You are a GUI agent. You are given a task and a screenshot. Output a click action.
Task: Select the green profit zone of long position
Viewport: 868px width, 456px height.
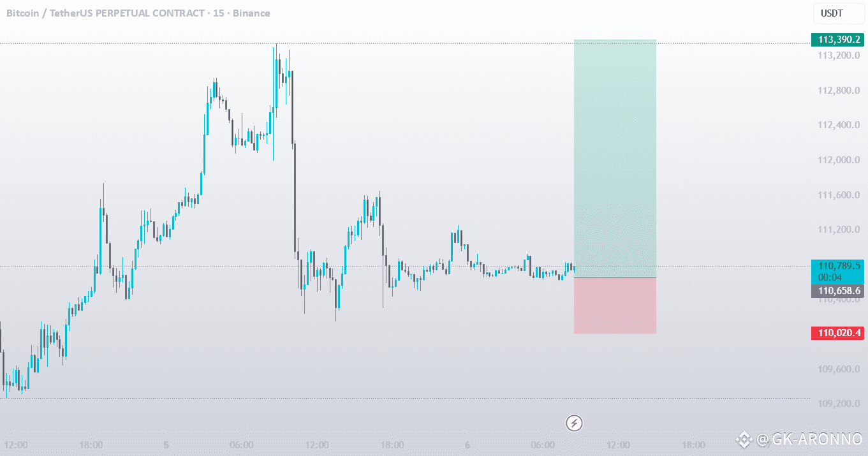[x=615, y=159]
